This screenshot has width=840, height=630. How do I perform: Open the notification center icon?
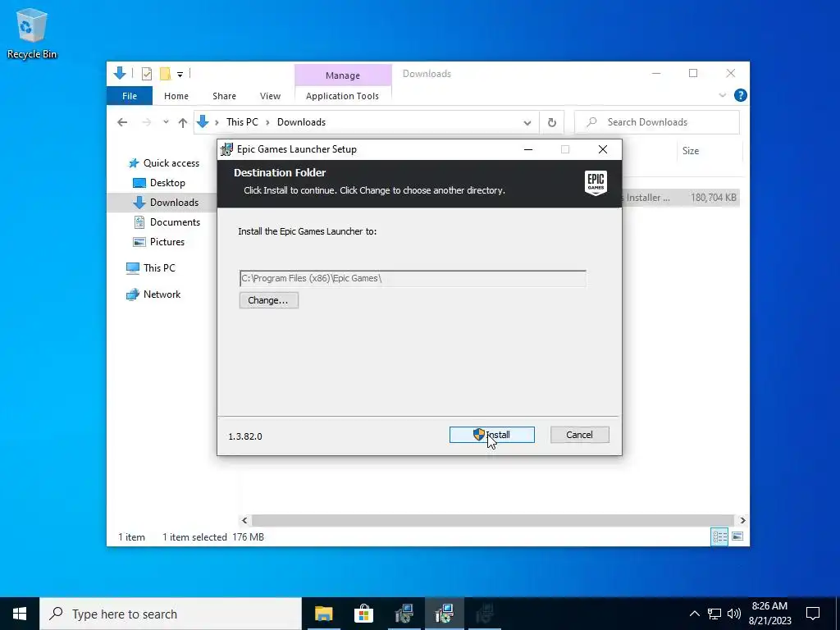813,614
